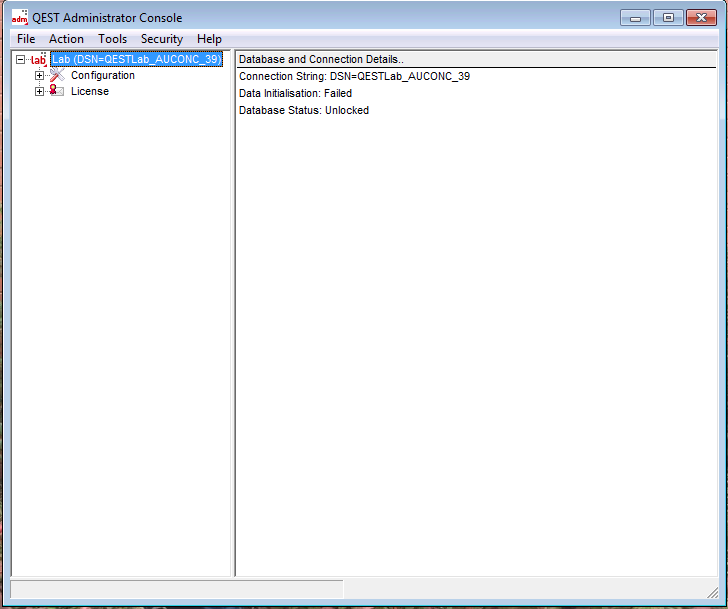
Task: Select the Configuration tree item label
Action: (x=103, y=76)
